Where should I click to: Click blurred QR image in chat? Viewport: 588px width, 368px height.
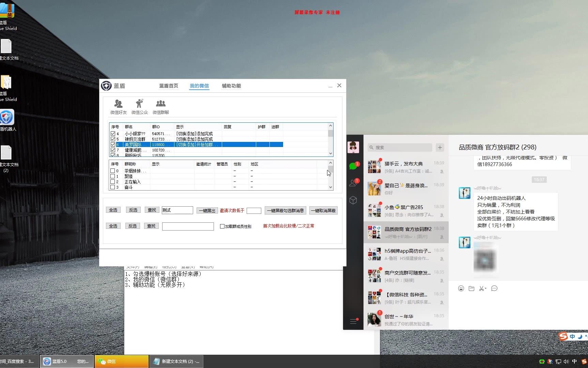pos(485,260)
